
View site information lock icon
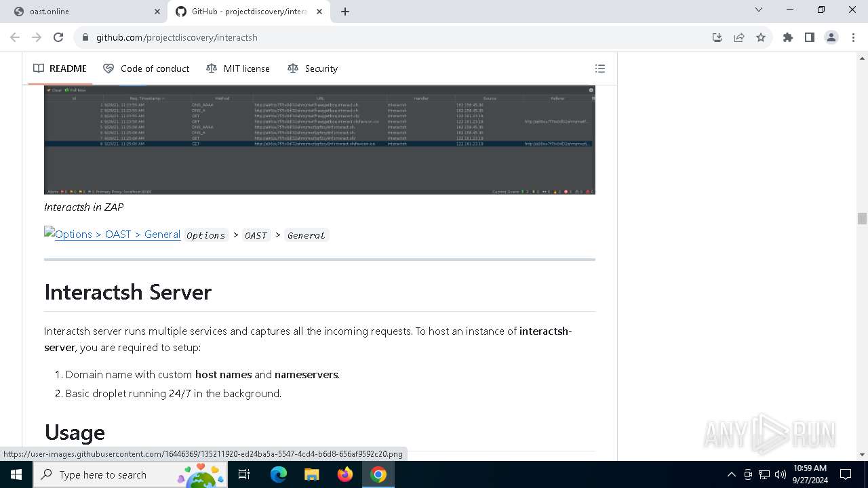click(x=85, y=37)
